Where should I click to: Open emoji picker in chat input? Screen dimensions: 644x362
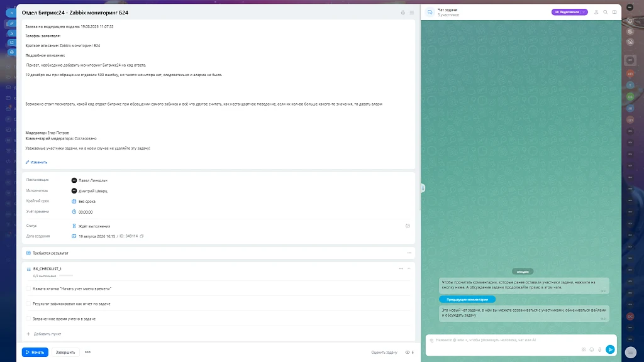pos(591,349)
